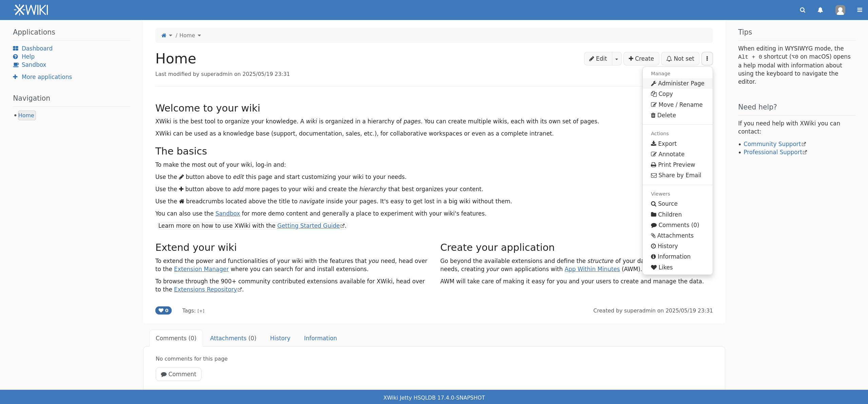868x404 pixels.
Task: Open the notifications bell icon
Action: click(x=820, y=10)
